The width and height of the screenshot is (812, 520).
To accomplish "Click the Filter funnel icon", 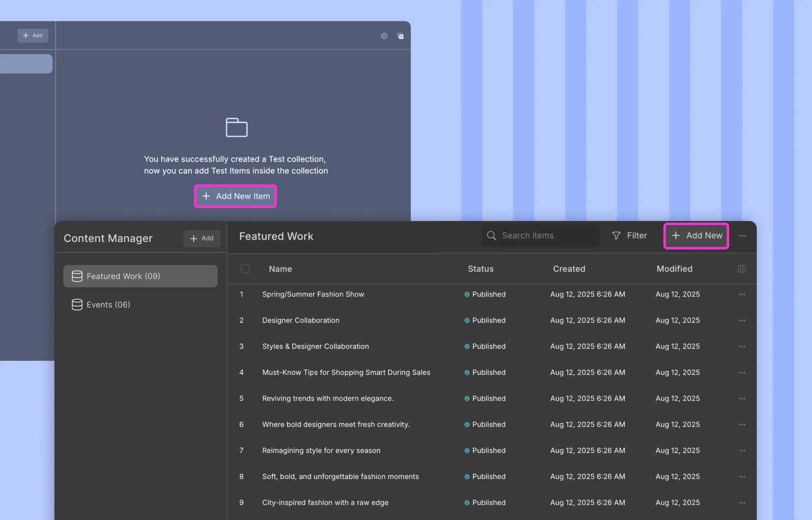I will [616, 236].
